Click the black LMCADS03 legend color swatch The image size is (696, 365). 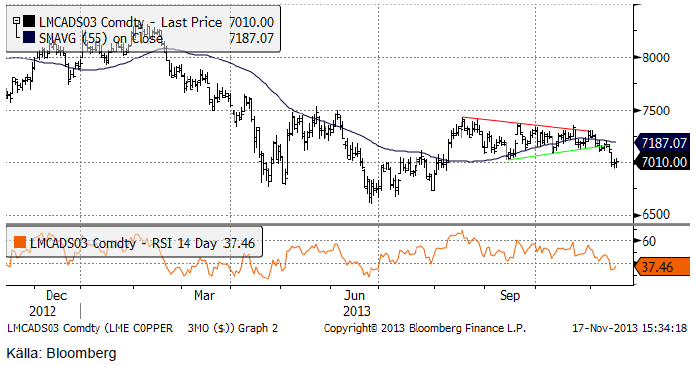29,21
